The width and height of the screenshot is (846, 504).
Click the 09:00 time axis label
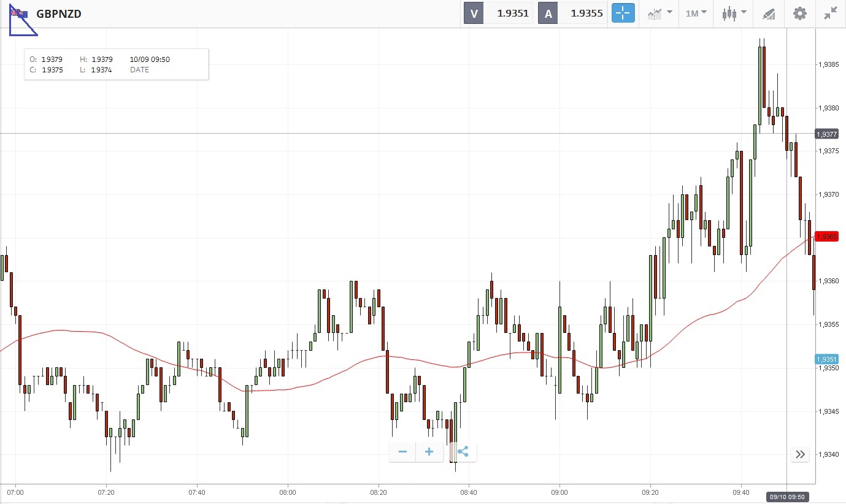560,492
